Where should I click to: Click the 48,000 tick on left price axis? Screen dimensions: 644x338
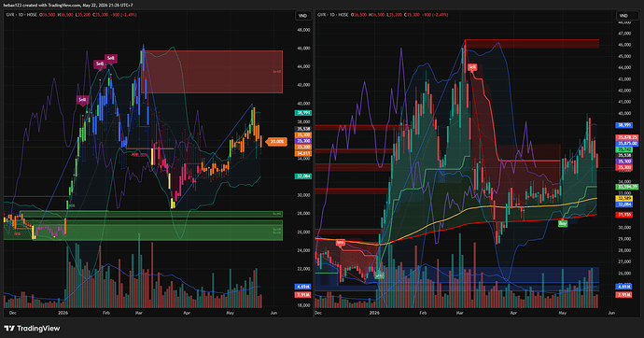coord(304,30)
